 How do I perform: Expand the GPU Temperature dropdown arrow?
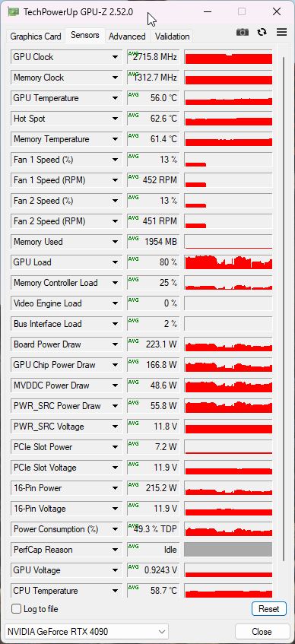click(115, 98)
